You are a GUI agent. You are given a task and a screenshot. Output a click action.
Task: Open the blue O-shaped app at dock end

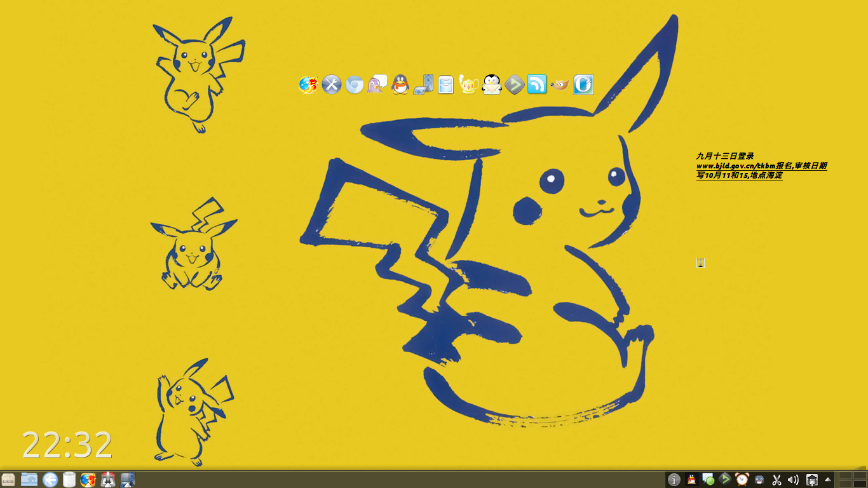click(583, 85)
